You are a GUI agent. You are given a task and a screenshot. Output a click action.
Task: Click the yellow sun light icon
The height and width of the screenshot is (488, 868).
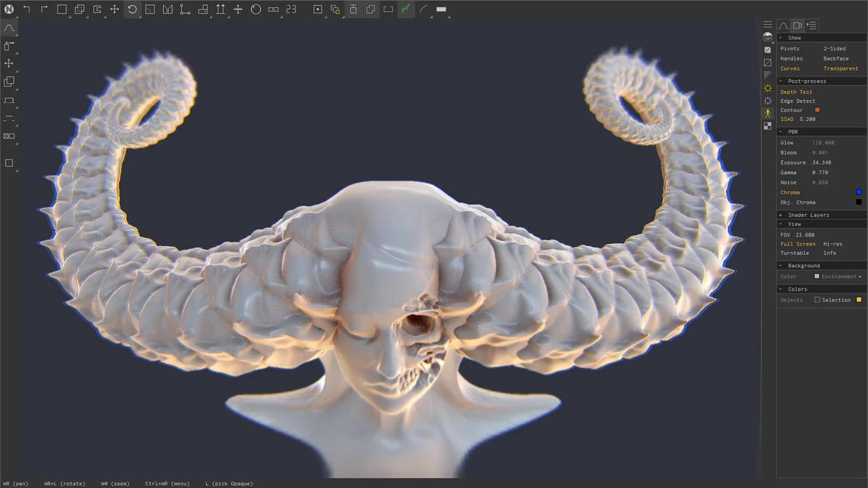pos(768,88)
